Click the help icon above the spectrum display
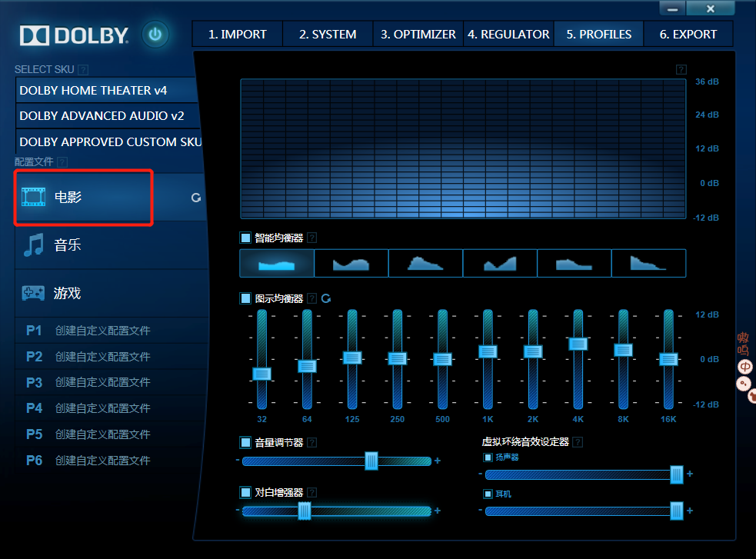 (681, 69)
